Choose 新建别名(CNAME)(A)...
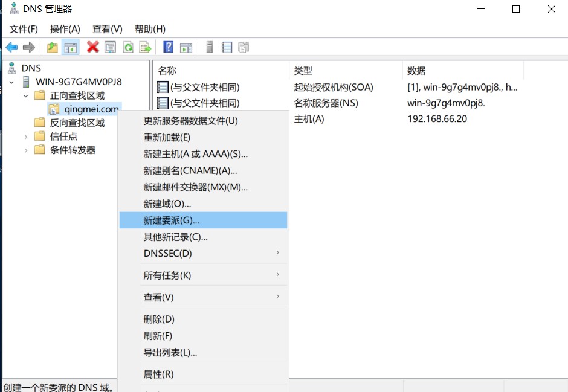 point(203,170)
